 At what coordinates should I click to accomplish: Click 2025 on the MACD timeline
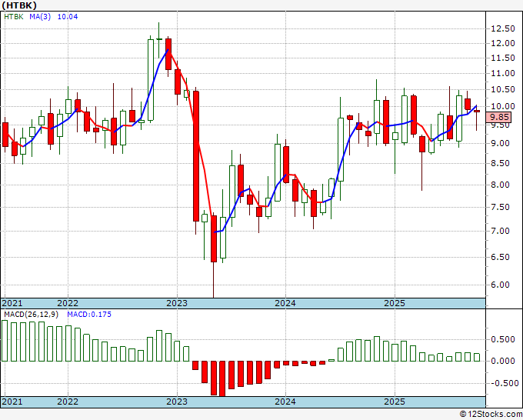(x=395, y=402)
